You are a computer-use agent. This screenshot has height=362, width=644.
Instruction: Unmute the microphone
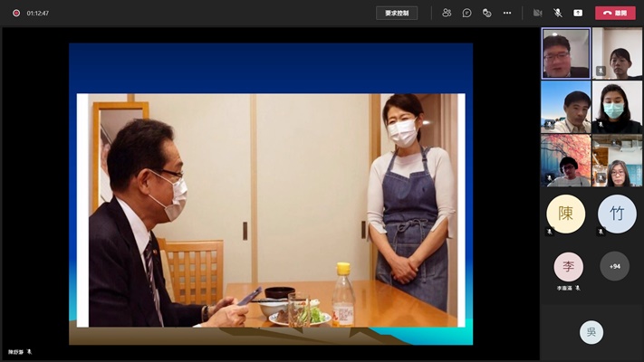pyautogui.click(x=558, y=13)
